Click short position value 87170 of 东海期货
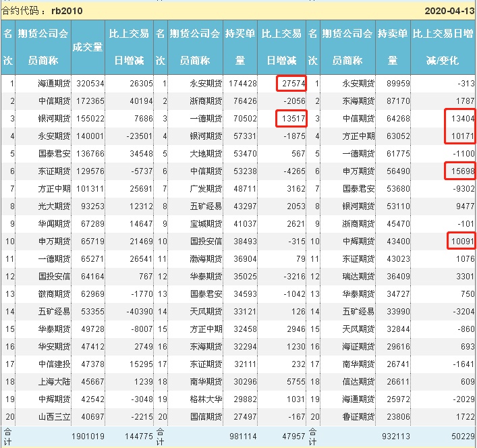477x448 pixels. click(x=398, y=101)
